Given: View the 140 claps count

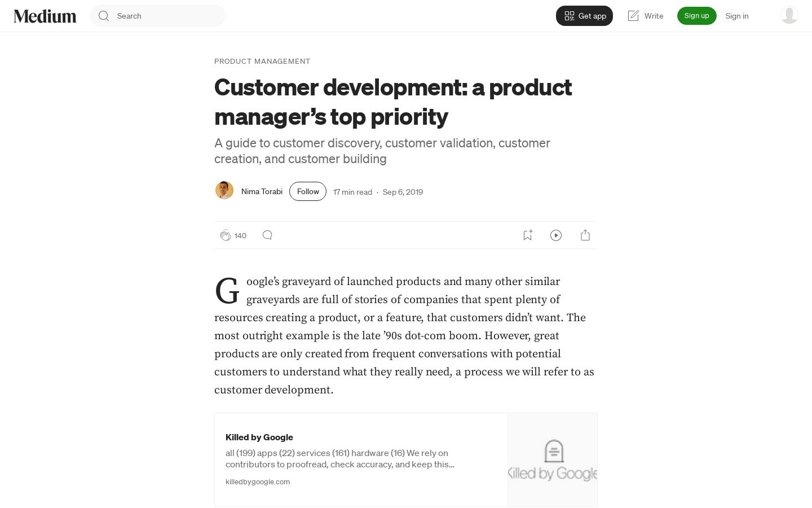Looking at the screenshot, I should pos(240,235).
